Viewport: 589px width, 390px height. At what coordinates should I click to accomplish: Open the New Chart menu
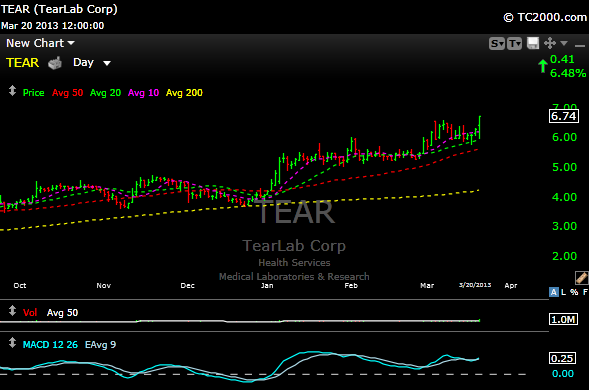click(40, 43)
